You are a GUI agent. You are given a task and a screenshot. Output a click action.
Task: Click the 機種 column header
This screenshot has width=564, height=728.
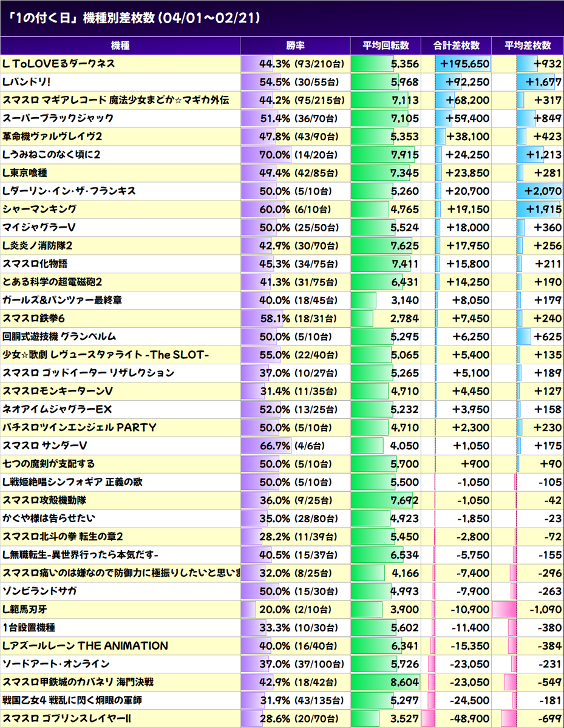[x=120, y=46]
